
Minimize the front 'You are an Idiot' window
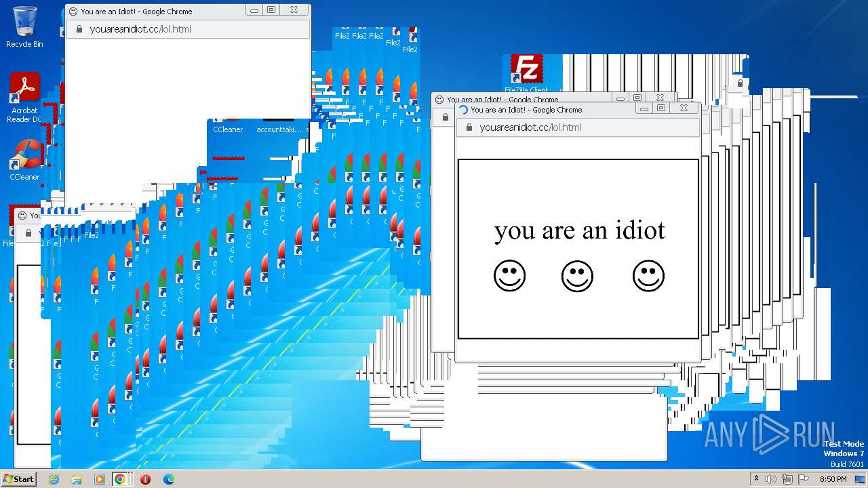pyautogui.click(x=644, y=108)
